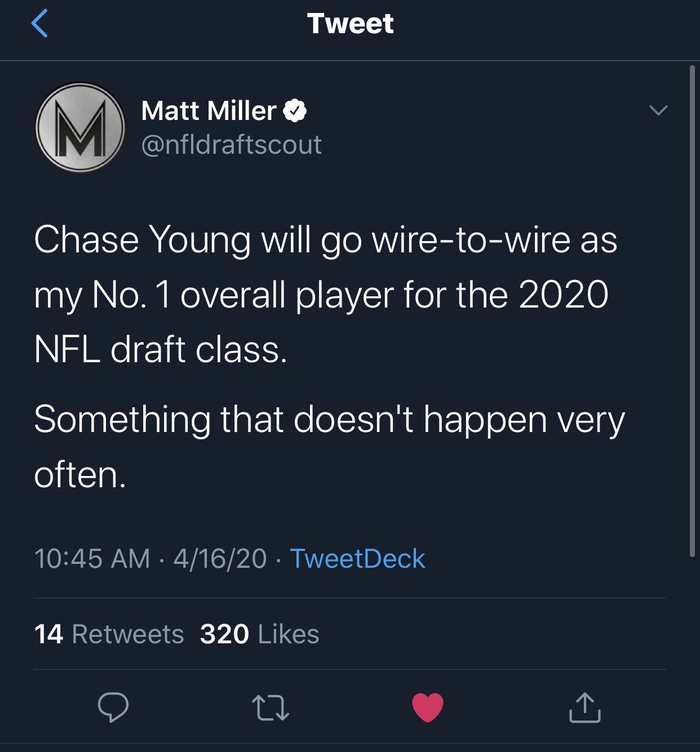This screenshot has height=752, width=700.
Task: Tap the "NFL draft class." line
Action: 161,350
